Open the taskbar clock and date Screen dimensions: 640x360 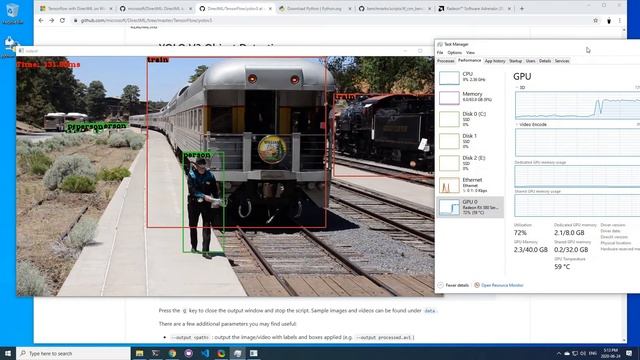[x=610, y=353]
